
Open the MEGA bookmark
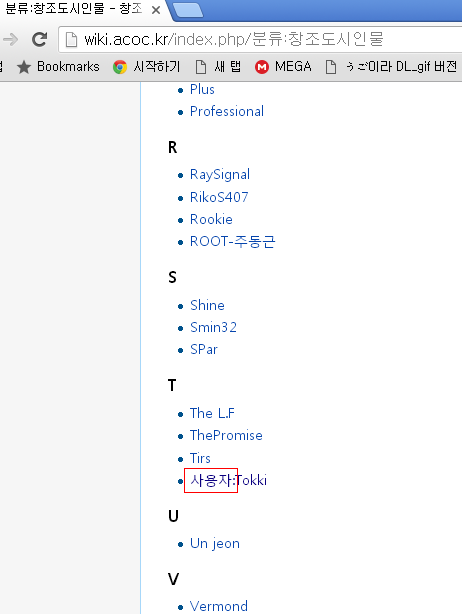click(283, 67)
